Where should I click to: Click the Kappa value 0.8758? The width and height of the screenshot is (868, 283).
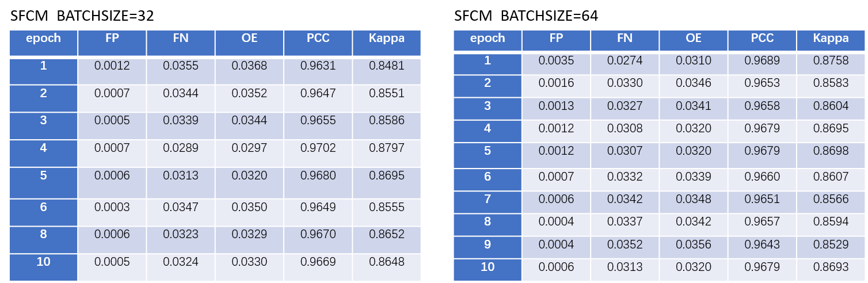click(x=831, y=61)
